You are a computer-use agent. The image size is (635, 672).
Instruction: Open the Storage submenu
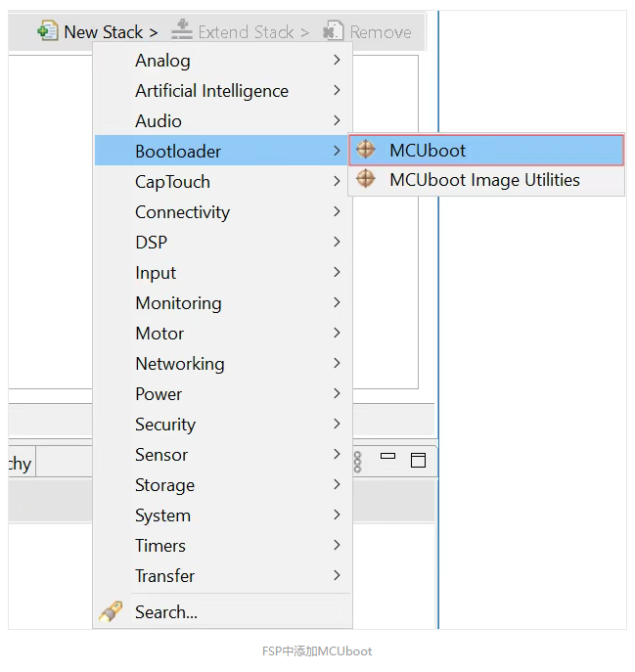pyautogui.click(x=223, y=485)
